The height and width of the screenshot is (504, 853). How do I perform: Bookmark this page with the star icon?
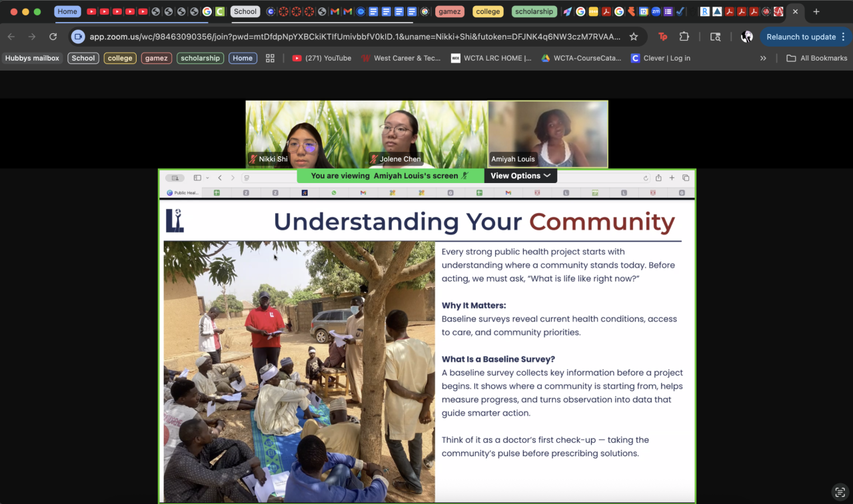[634, 37]
